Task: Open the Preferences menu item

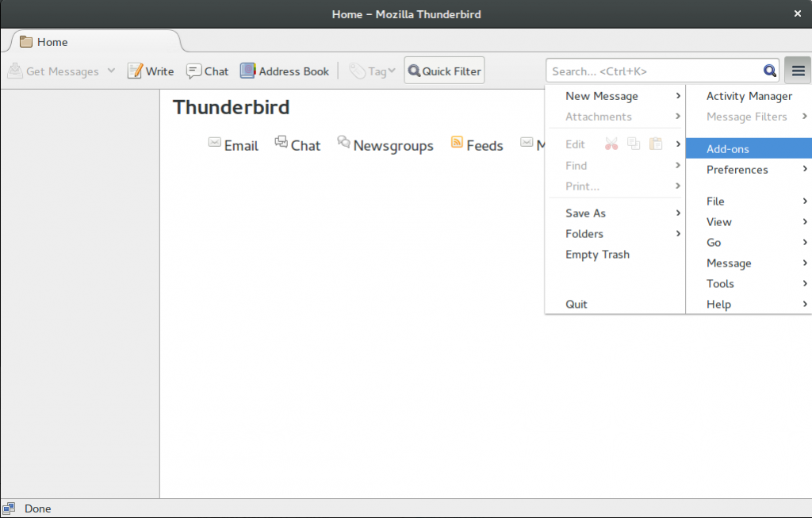Action: click(x=749, y=170)
